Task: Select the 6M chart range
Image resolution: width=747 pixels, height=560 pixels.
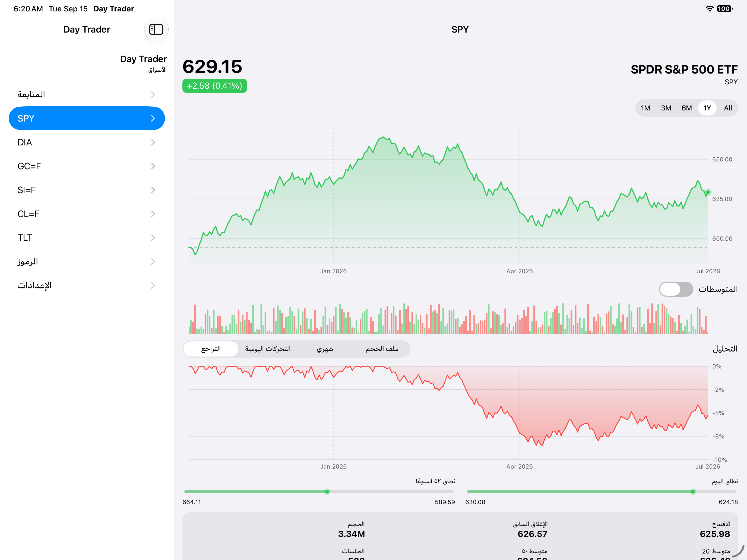Action: tap(686, 108)
